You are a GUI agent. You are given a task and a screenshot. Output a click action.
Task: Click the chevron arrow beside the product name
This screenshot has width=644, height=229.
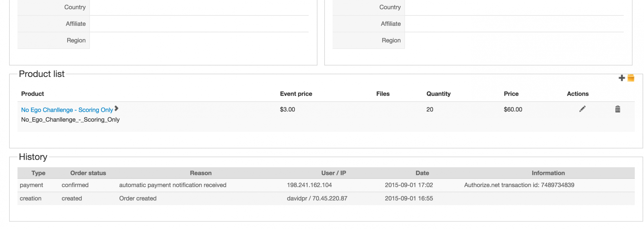[x=117, y=109]
